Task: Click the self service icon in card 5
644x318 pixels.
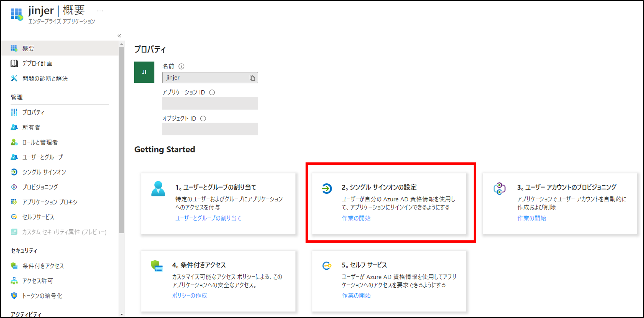Action: click(x=327, y=266)
